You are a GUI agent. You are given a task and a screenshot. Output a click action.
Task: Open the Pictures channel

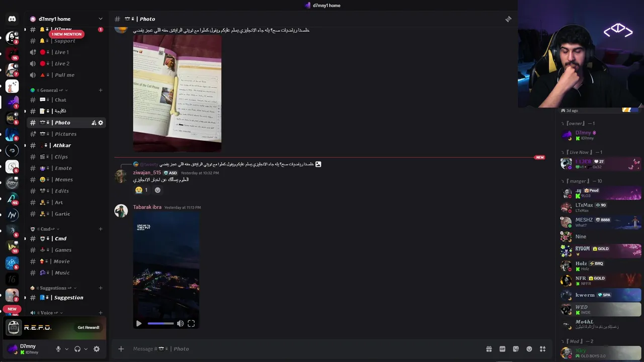coord(66,134)
